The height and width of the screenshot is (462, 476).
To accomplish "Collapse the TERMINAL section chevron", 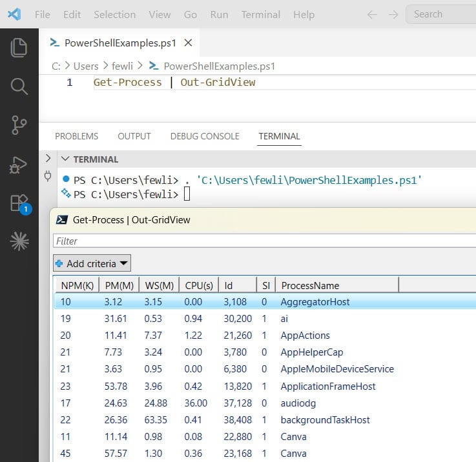I will 65,159.
